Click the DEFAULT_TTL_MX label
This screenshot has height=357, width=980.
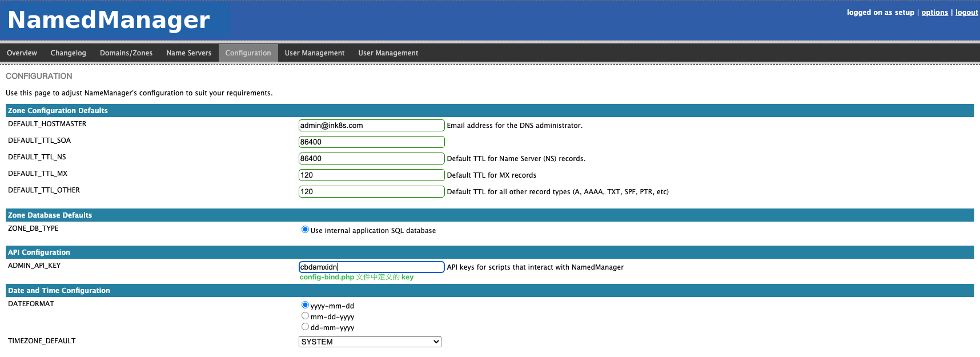pyautogui.click(x=38, y=174)
